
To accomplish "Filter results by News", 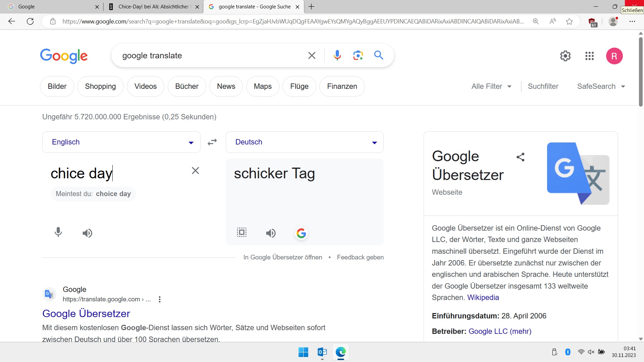I will 226,86.
